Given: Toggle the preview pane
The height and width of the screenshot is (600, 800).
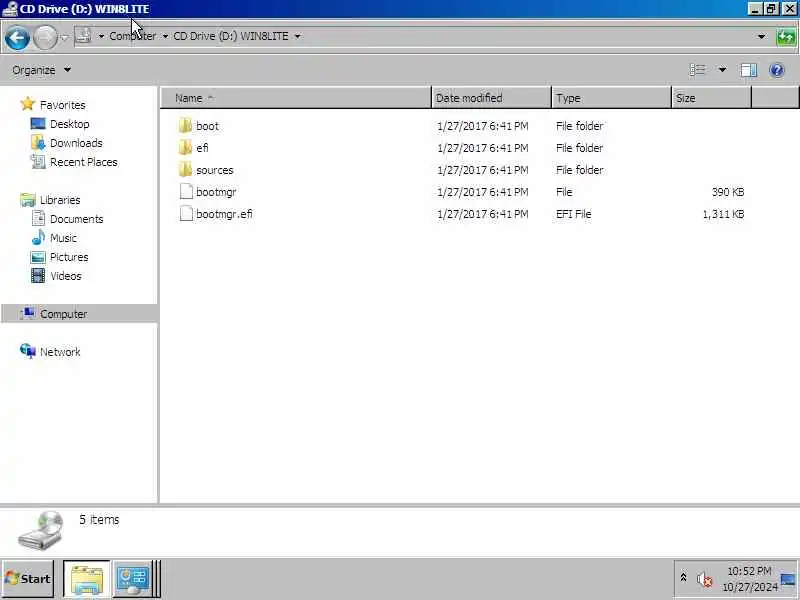Looking at the screenshot, I should 748,70.
